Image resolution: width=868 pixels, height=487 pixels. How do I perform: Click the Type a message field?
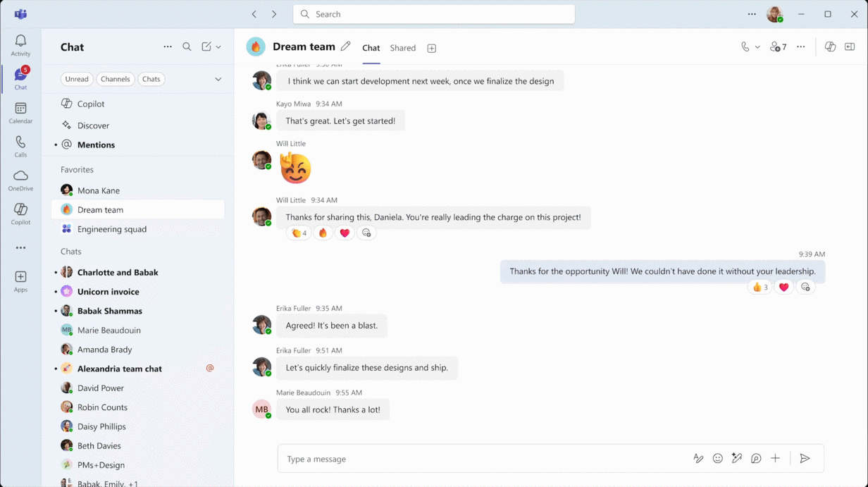(479, 459)
